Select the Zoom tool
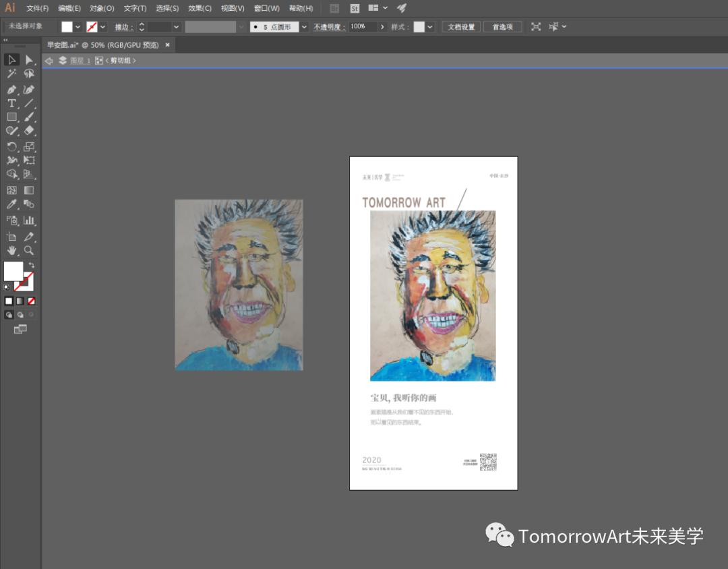 (x=29, y=250)
